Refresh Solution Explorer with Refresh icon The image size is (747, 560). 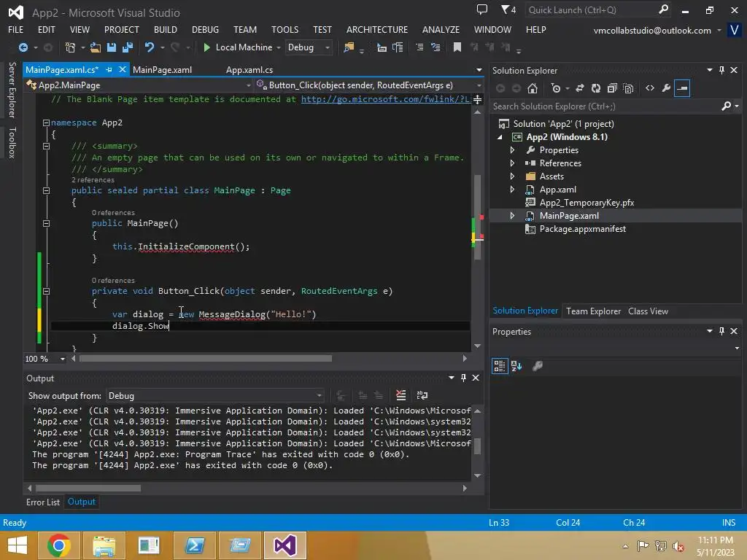(x=596, y=88)
